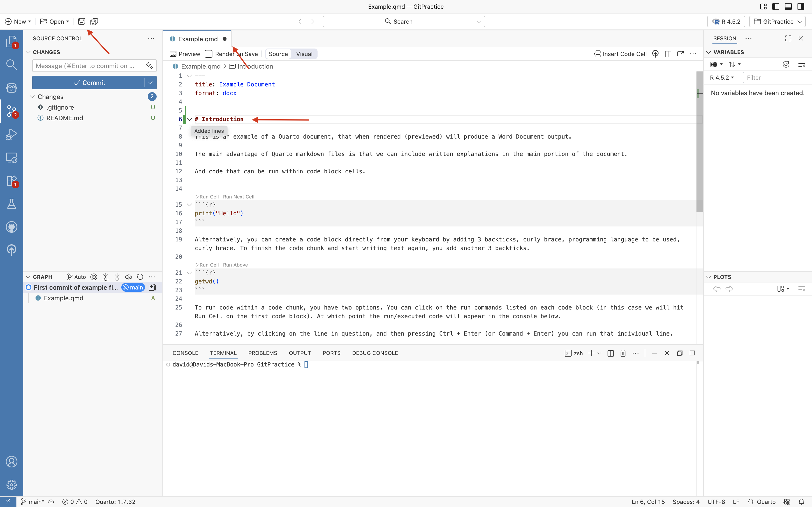Collapse the Changes tree section
Viewport: 812px width, 507px height.
[33, 97]
